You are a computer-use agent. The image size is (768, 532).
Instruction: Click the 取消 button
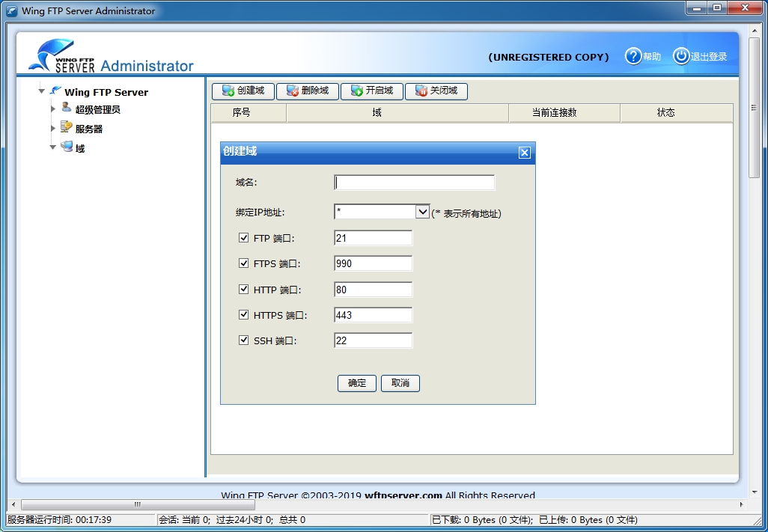[400, 383]
